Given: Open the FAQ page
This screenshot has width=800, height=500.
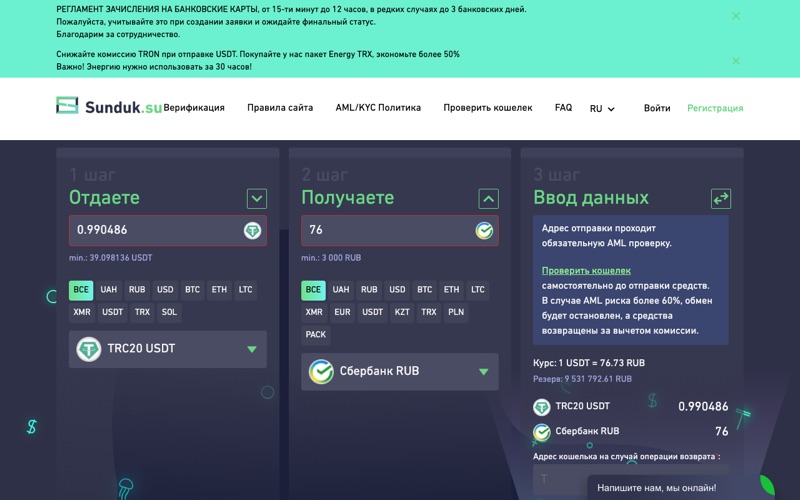Looking at the screenshot, I should pyautogui.click(x=563, y=108).
